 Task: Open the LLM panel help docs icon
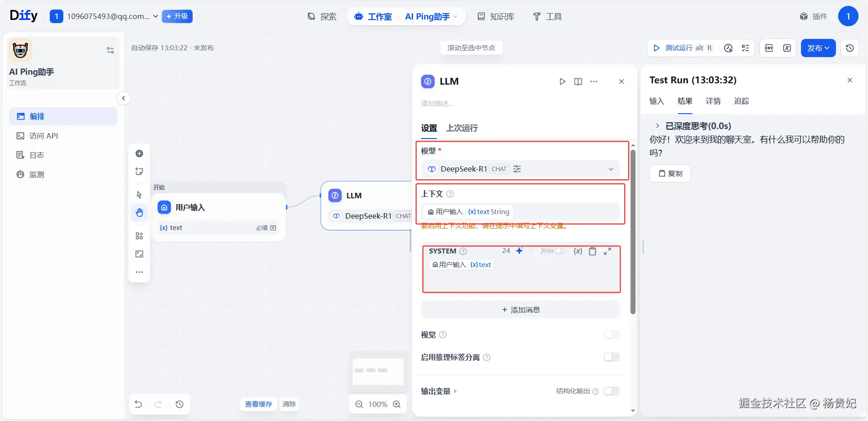pyautogui.click(x=578, y=81)
